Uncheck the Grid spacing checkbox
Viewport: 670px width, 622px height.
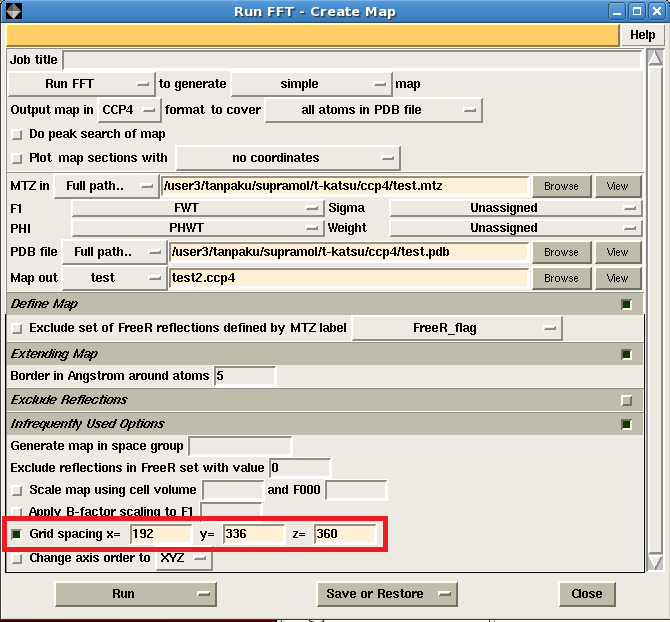coord(17,534)
